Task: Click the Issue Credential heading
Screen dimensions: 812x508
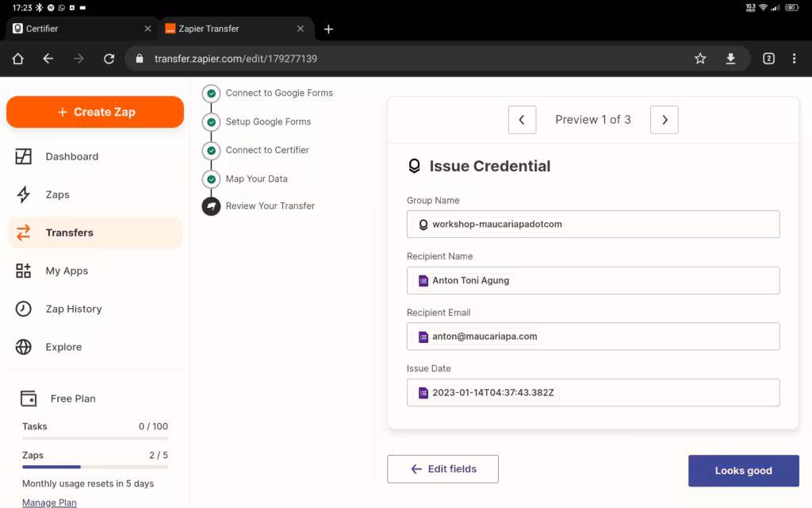Action: 490,166
